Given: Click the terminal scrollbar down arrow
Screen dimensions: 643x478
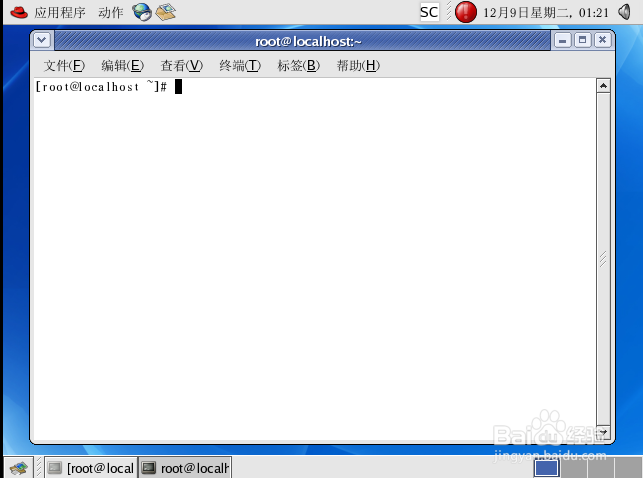Looking at the screenshot, I should click(x=603, y=432).
